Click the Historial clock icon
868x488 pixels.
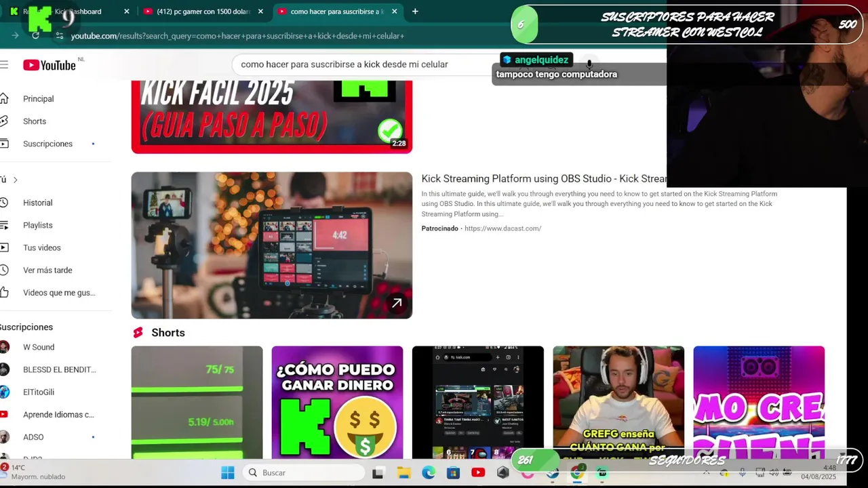pos(4,203)
